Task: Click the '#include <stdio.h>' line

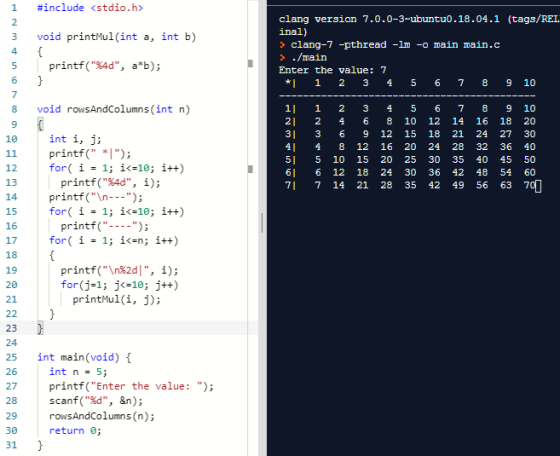Action: 90,7
